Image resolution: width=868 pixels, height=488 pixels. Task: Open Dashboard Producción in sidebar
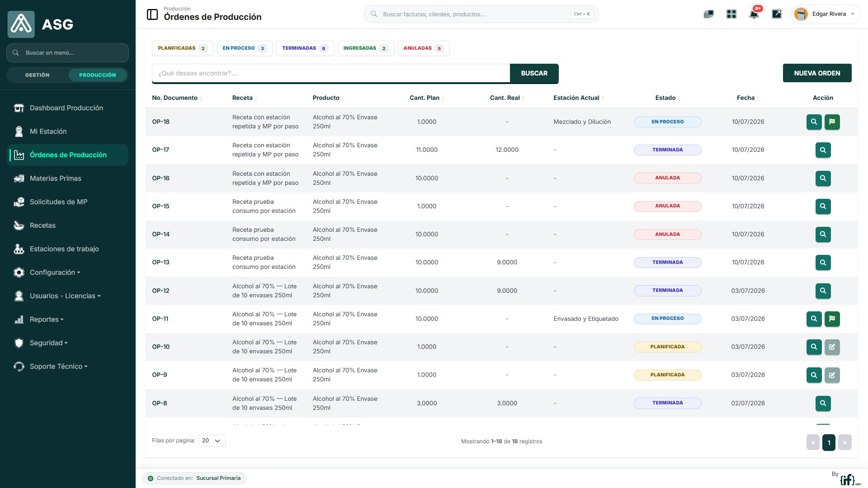click(x=68, y=108)
